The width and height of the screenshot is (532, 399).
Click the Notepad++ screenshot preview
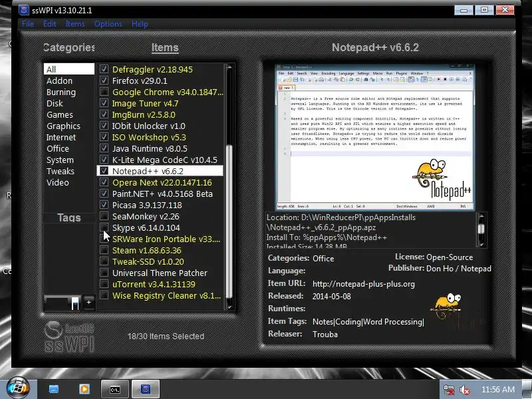coord(374,137)
